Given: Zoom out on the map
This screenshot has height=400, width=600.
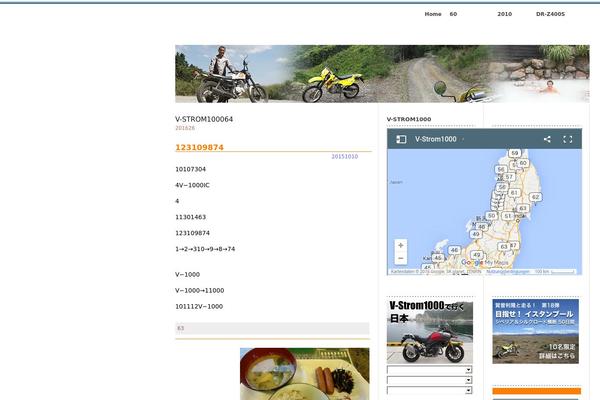Looking at the screenshot, I should point(401,258).
